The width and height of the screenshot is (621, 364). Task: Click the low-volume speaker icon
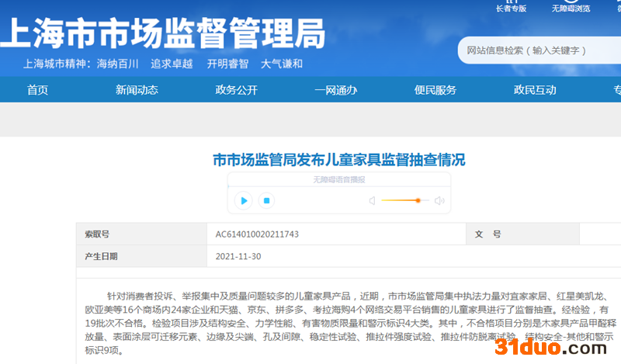tap(372, 201)
